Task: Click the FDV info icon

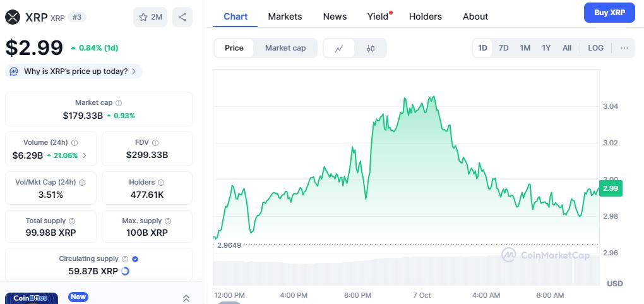Action: click(155, 143)
